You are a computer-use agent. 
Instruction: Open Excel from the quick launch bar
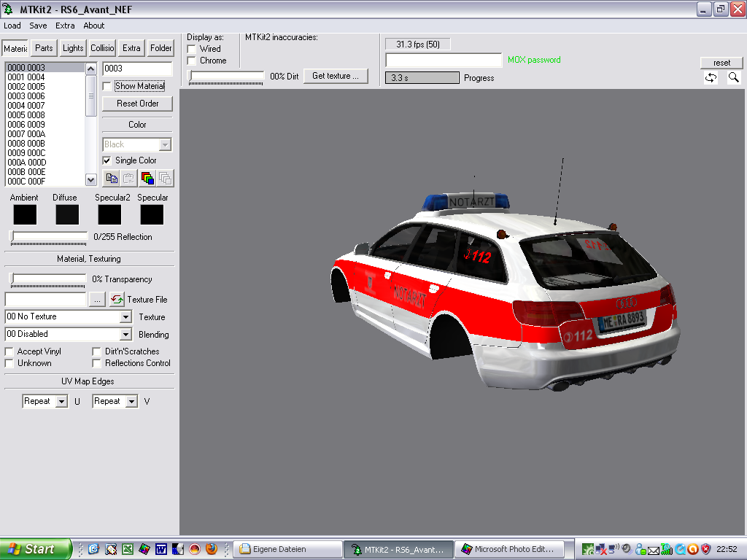(128, 549)
